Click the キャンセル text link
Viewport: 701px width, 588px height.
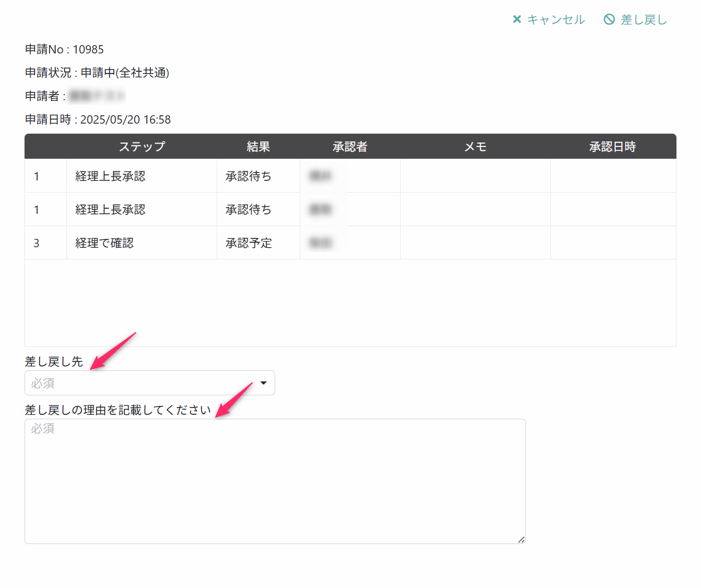click(556, 19)
